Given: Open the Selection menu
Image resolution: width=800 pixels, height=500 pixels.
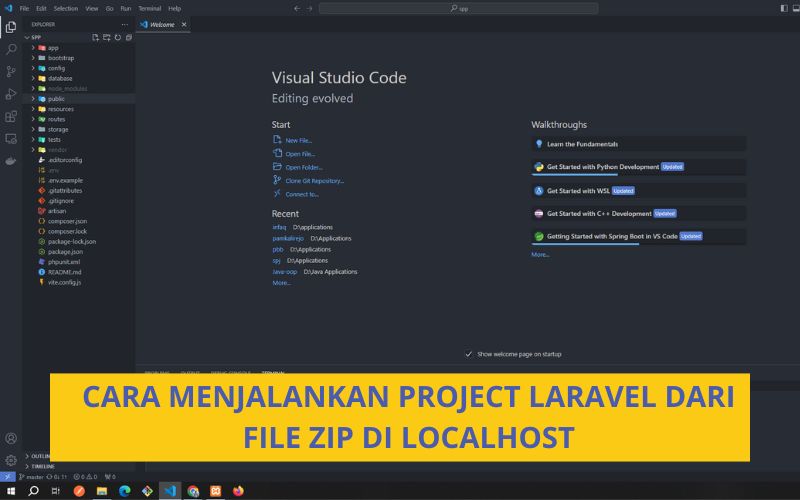Looking at the screenshot, I should [66, 8].
